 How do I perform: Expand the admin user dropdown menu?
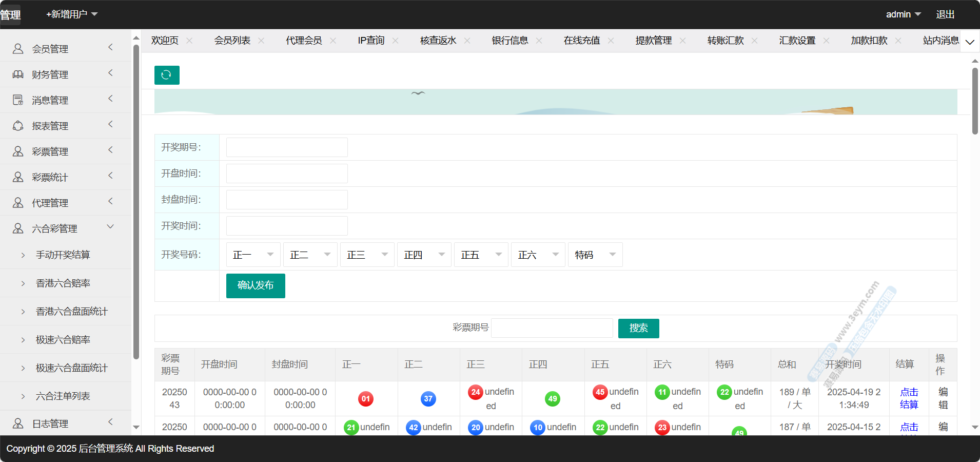pyautogui.click(x=903, y=14)
